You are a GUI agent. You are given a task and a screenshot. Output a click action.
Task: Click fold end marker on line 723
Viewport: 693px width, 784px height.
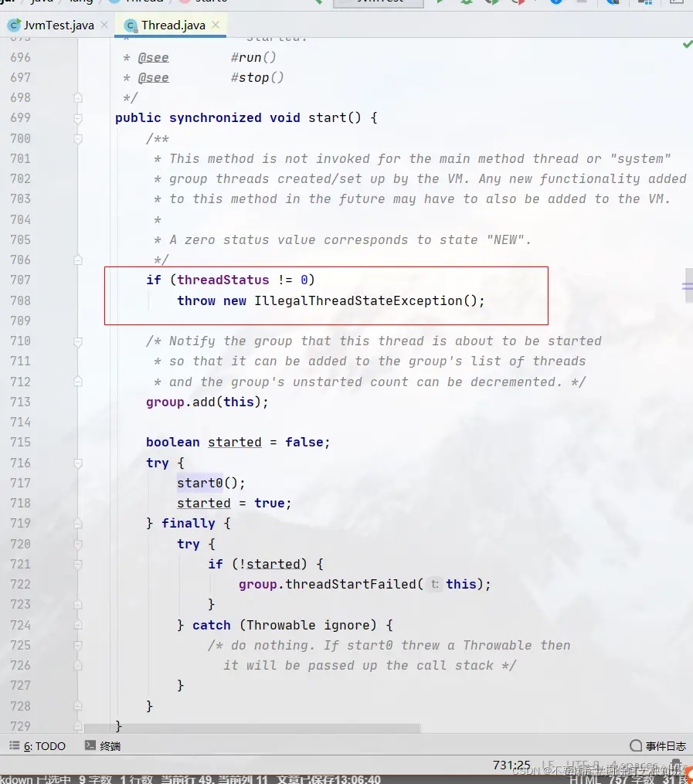(78, 605)
